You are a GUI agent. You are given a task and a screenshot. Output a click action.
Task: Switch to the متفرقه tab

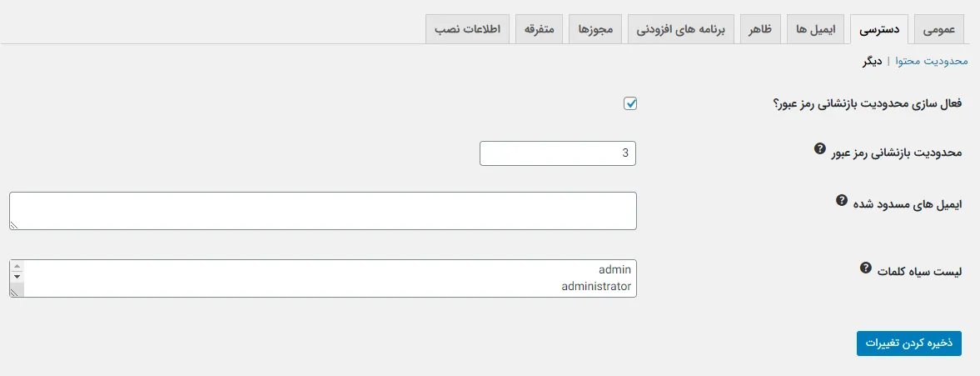(539, 29)
